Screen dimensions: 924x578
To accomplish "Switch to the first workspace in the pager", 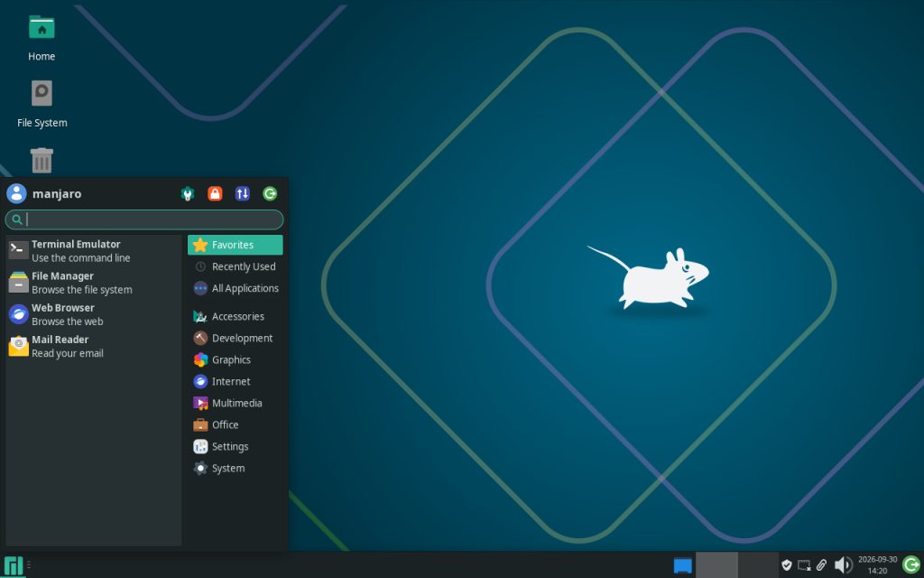I will click(x=716, y=565).
